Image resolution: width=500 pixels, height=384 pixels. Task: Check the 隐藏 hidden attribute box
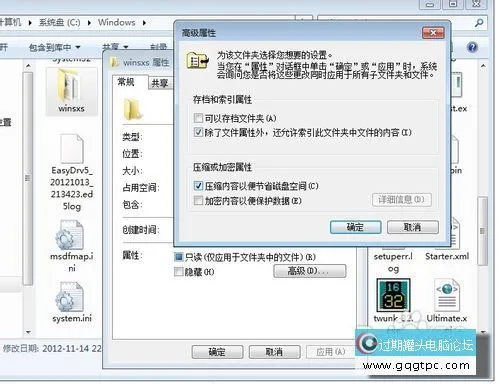click(x=179, y=272)
